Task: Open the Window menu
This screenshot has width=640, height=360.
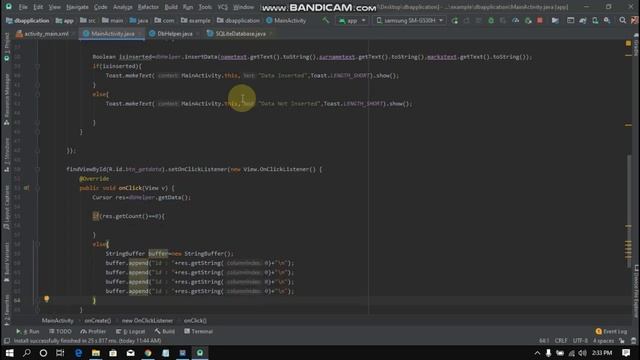Action: pyautogui.click(x=243, y=7)
